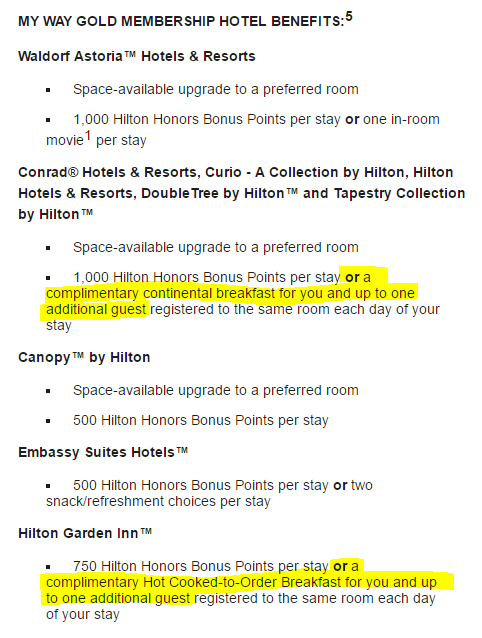482x638 pixels.
Task: Click the highlighted complimentary continental breakfast text
Action: coord(230,293)
